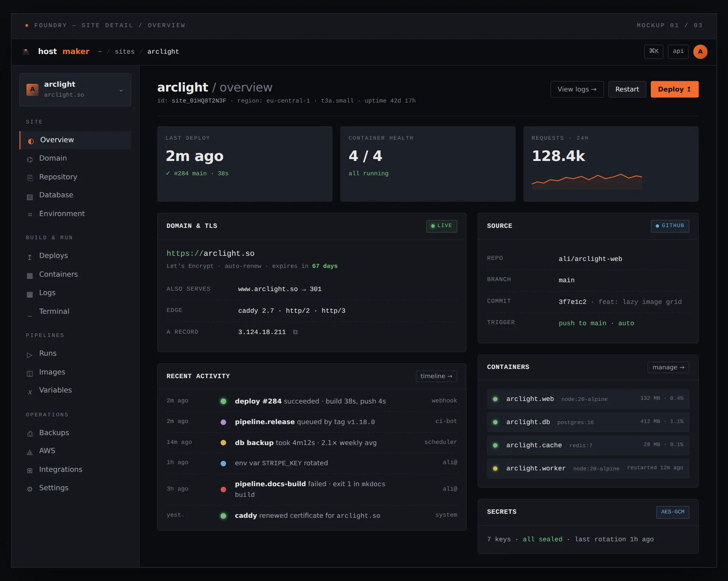Click the arclight site avatar icon
This screenshot has height=581, width=728.
[x=32, y=90]
